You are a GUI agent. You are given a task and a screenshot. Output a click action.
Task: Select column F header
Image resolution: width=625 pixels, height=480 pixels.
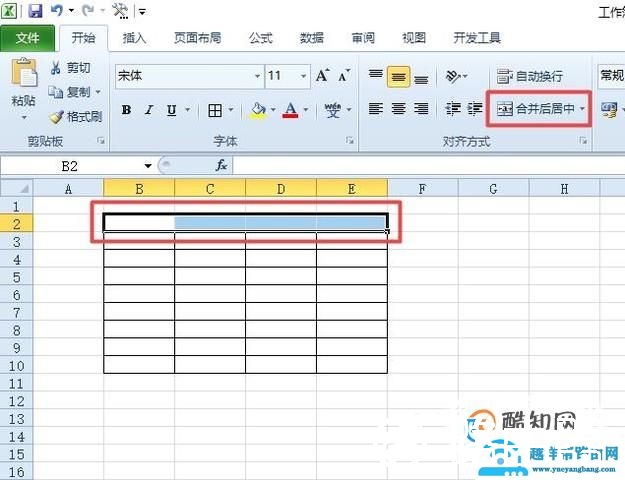point(423,189)
